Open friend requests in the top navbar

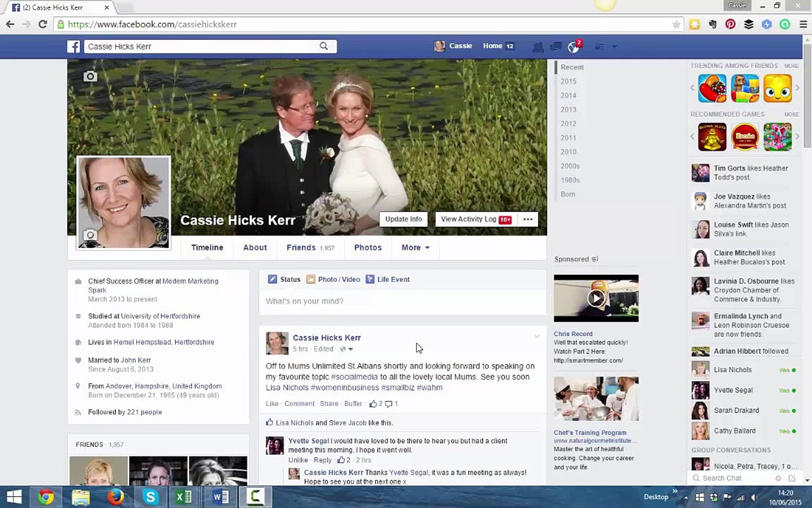click(538, 46)
